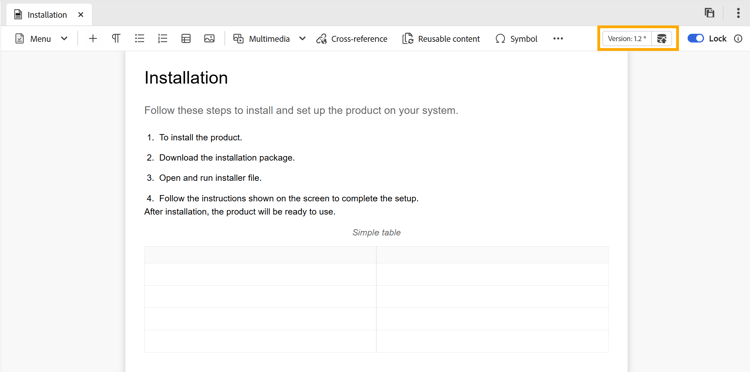Insert a numbered list
The height and width of the screenshot is (372, 750).
163,39
